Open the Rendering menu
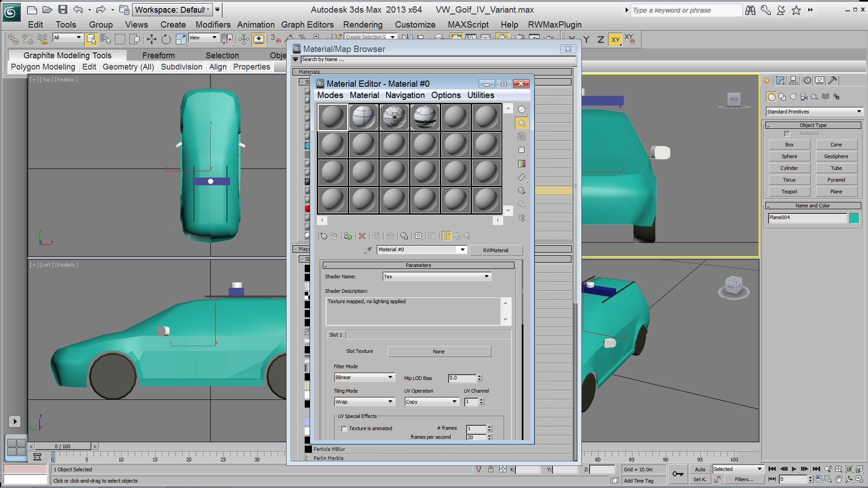Screen dimensions: 868x488 pos(363,24)
